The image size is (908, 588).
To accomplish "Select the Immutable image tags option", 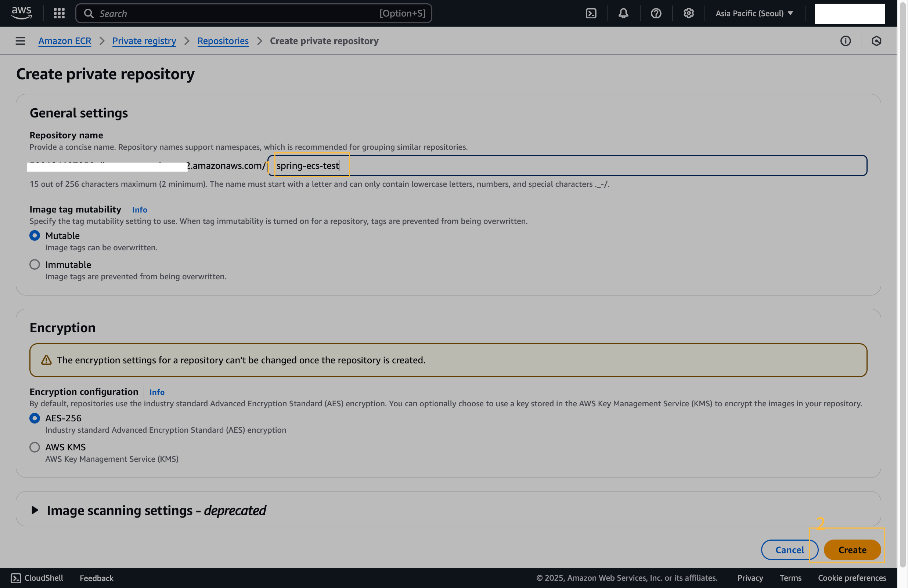I will (x=34, y=264).
